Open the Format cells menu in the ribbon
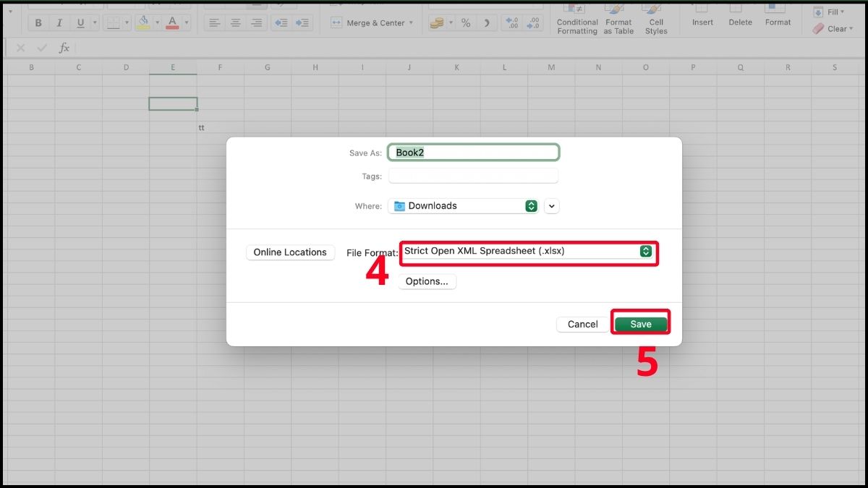The image size is (868, 488). tap(778, 16)
